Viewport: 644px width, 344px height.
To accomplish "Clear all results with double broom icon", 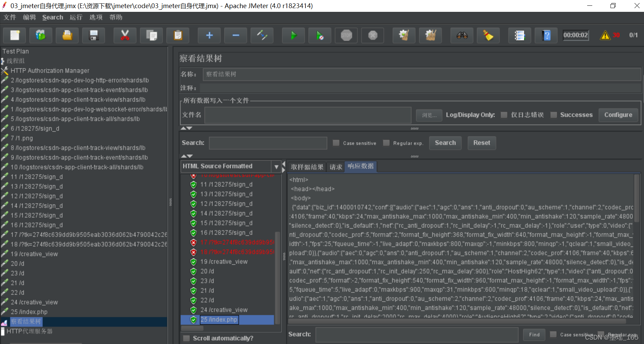I will [431, 35].
